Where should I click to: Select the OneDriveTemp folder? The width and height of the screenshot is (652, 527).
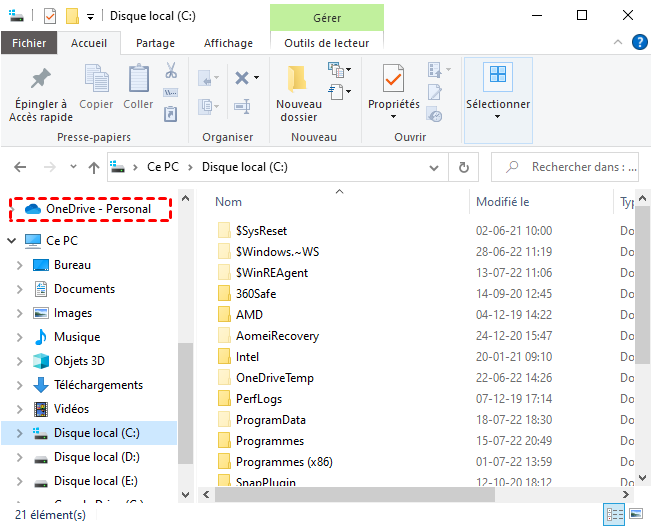point(275,378)
